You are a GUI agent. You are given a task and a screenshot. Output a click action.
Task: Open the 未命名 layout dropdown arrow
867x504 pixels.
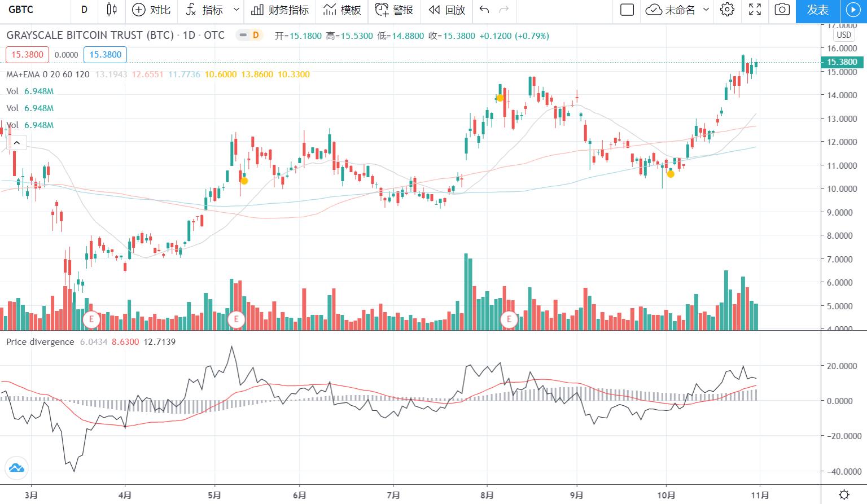(x=706, y=10)
